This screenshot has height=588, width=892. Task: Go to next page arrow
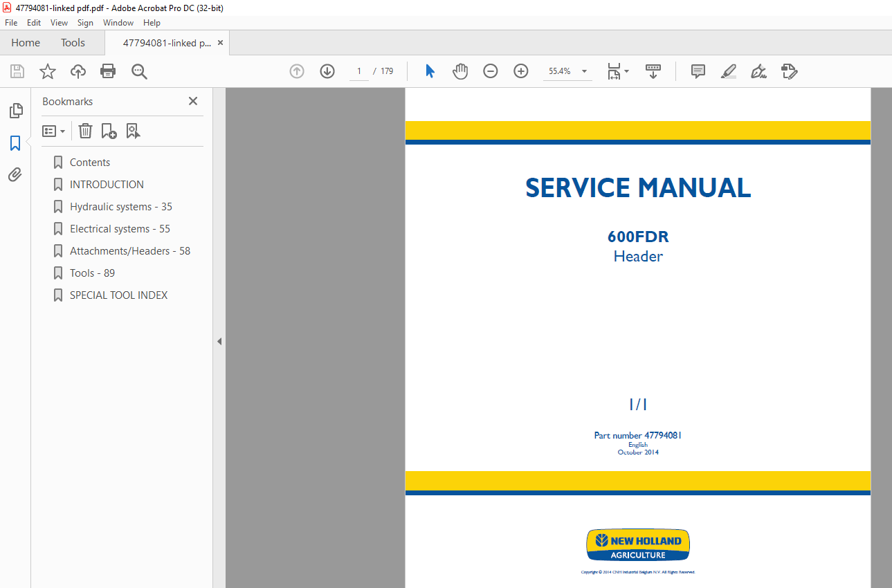(x=327, y=71)
